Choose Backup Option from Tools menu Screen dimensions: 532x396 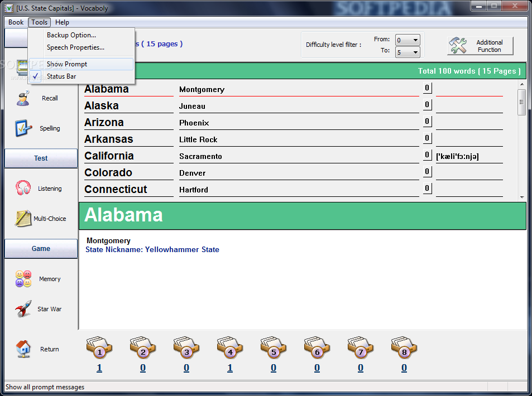(x=82, y=35)
